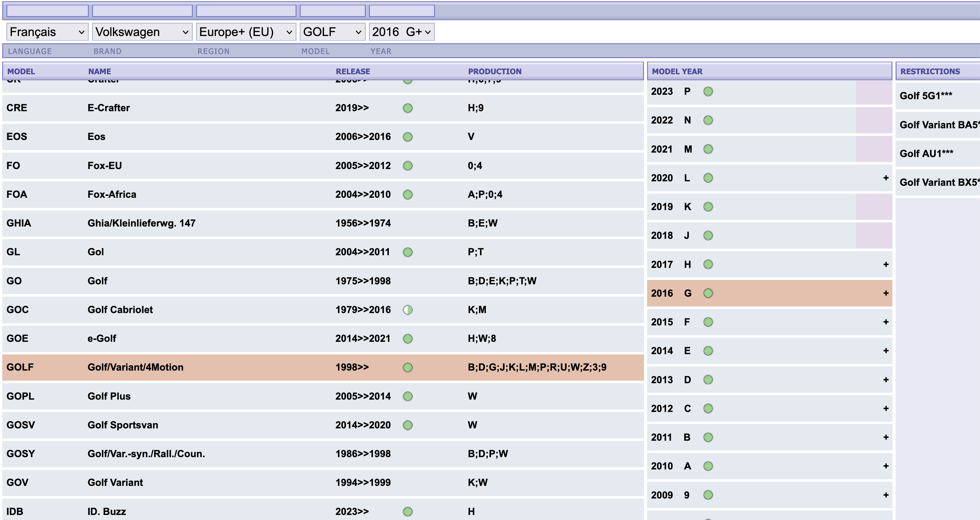Click the green dot in Golf/Variant/4Motion row

click(x=408, y=368)
